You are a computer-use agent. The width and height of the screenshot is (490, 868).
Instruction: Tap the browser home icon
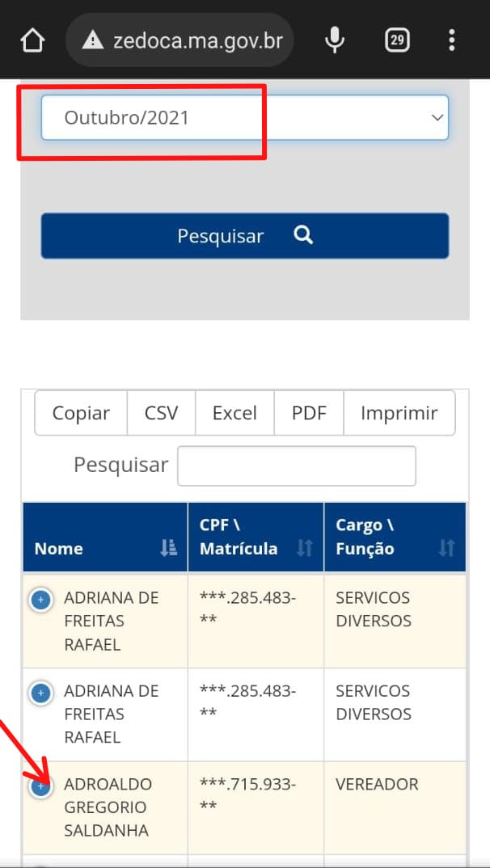tap(32, 40)
